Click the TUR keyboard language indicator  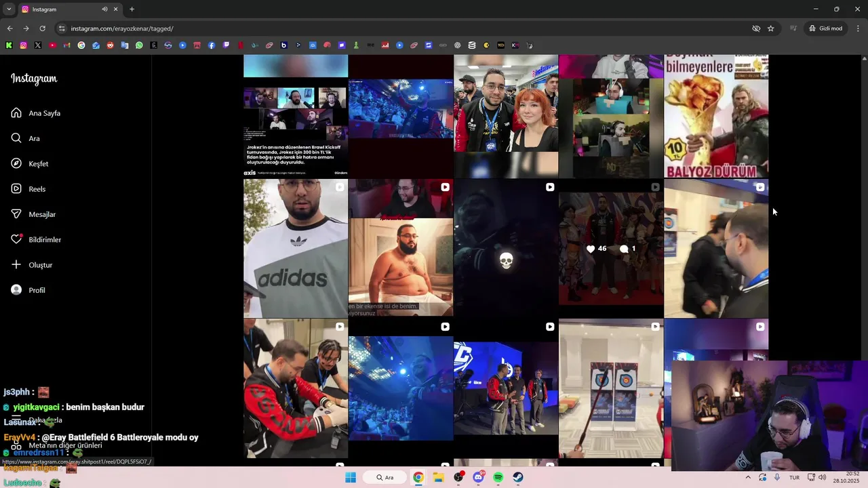[794, 477]
